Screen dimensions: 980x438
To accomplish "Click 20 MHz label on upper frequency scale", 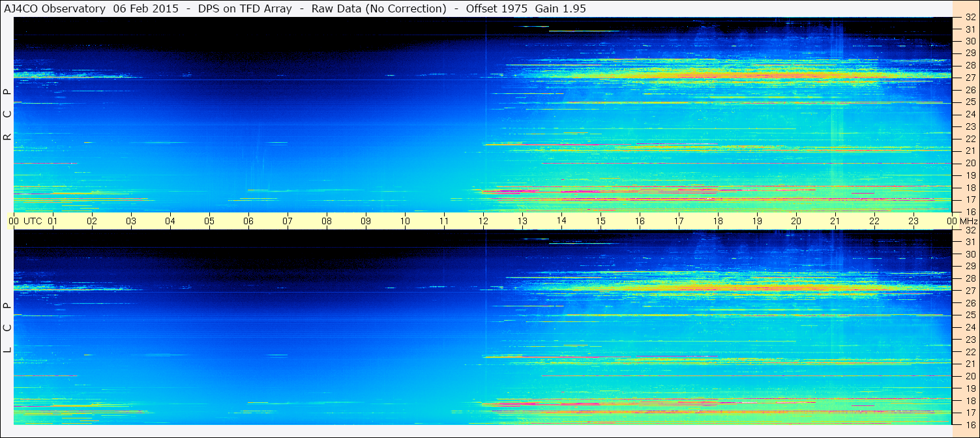I will 970,163.
